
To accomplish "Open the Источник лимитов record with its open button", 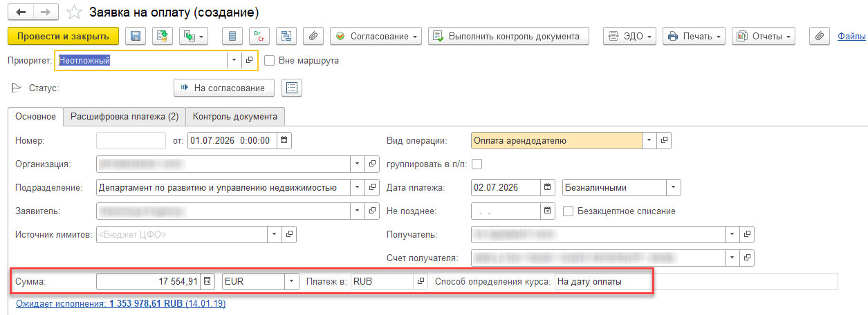I will 290,234.
